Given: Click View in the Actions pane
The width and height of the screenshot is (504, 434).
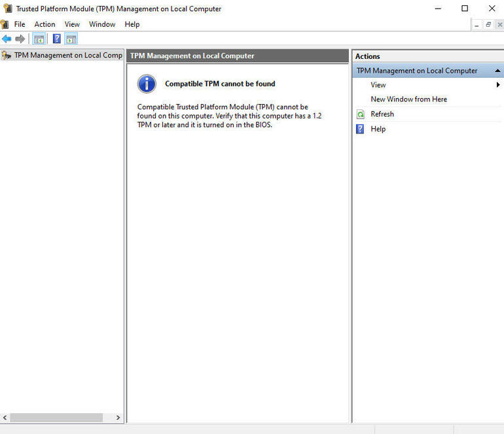Looking at the screenshot, I should click(x=378, y=85).
